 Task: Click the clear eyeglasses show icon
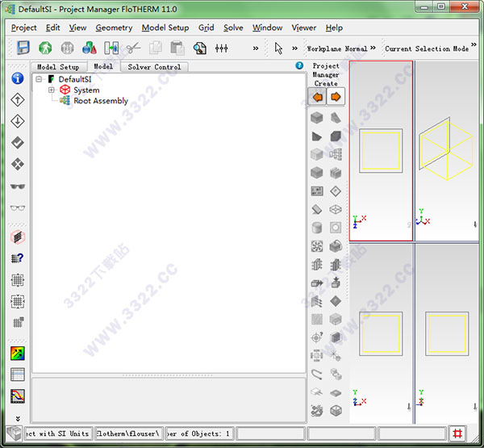(x=18, y=207)
